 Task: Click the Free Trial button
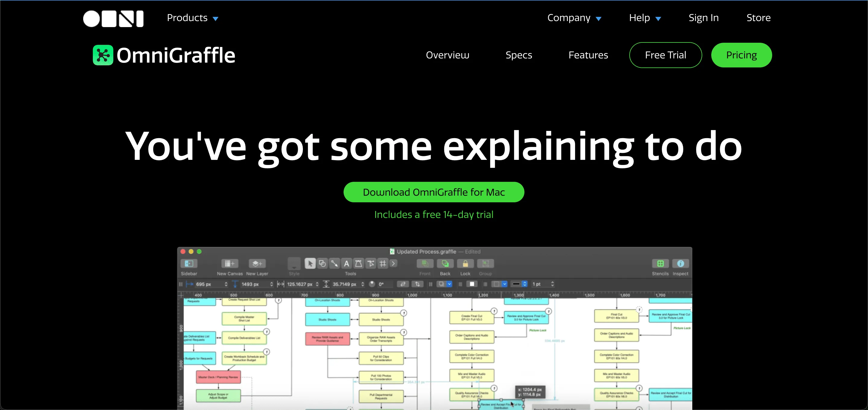coord(665,55)
